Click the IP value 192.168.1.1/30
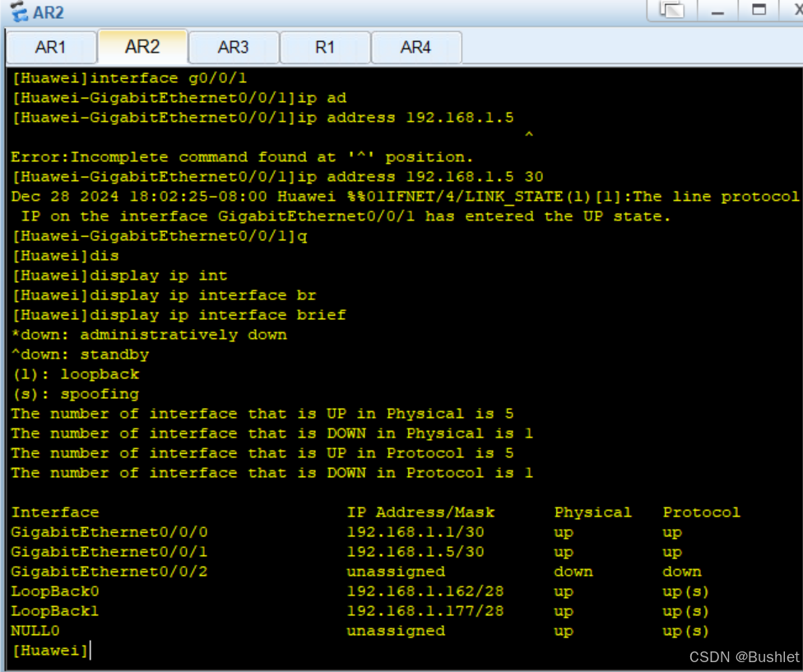 (415, 532)
